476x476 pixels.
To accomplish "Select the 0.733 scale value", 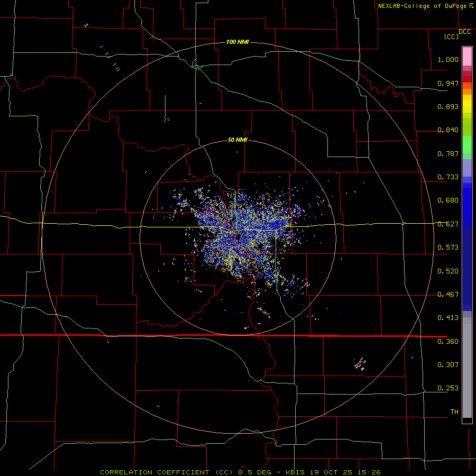I will (448, 177).
